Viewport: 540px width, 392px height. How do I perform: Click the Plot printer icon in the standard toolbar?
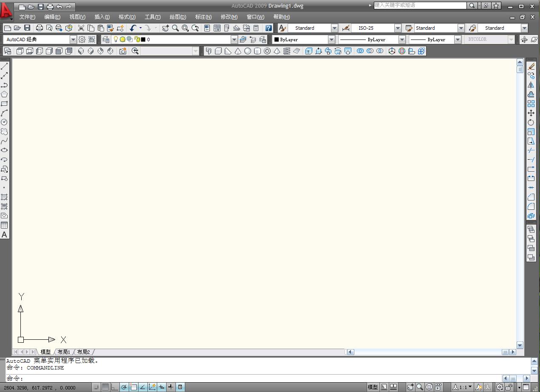click(40, 28)
